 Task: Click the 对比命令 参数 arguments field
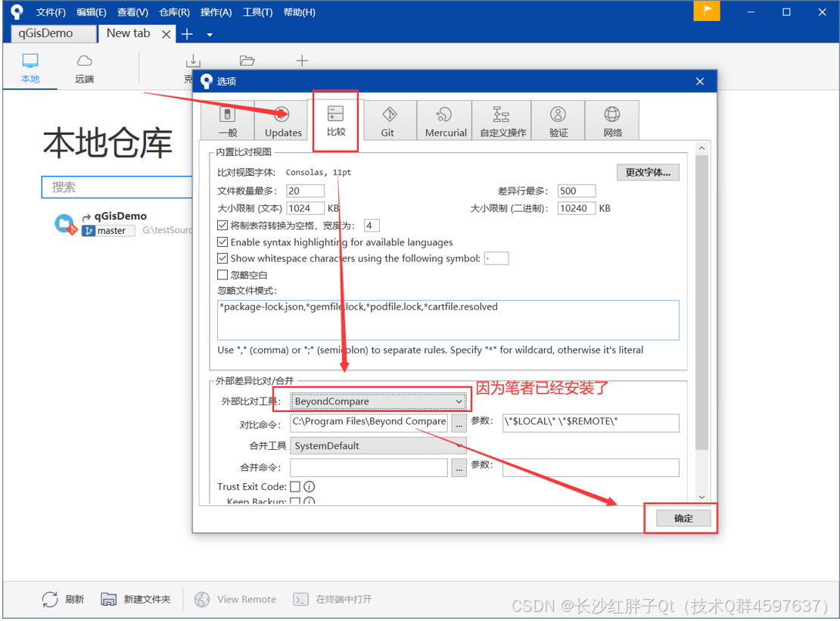click(x=591, y=423)
